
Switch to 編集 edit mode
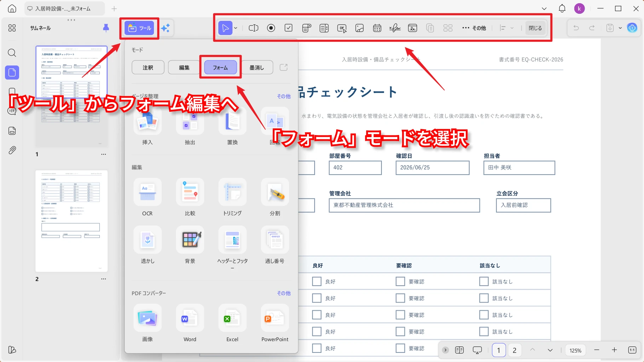pos(184,68)
